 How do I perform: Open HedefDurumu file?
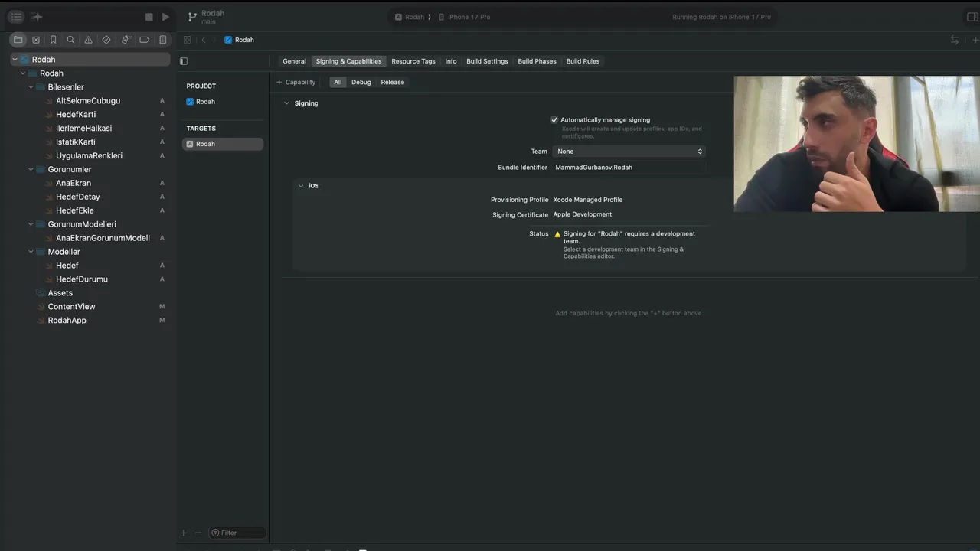click(82, 279)
